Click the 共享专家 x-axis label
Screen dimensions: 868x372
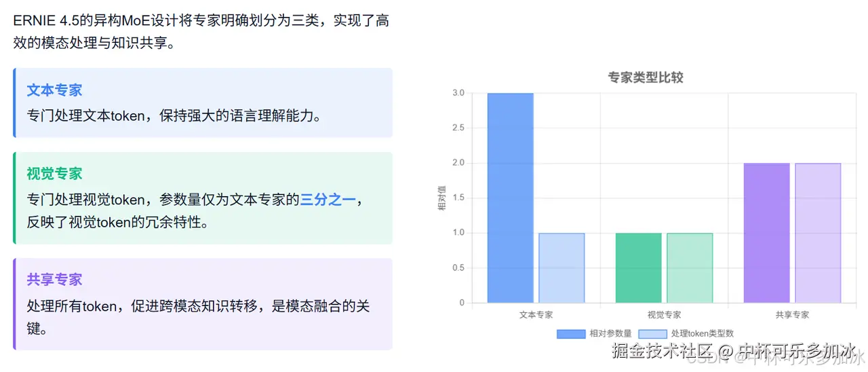tap(792, 315)
